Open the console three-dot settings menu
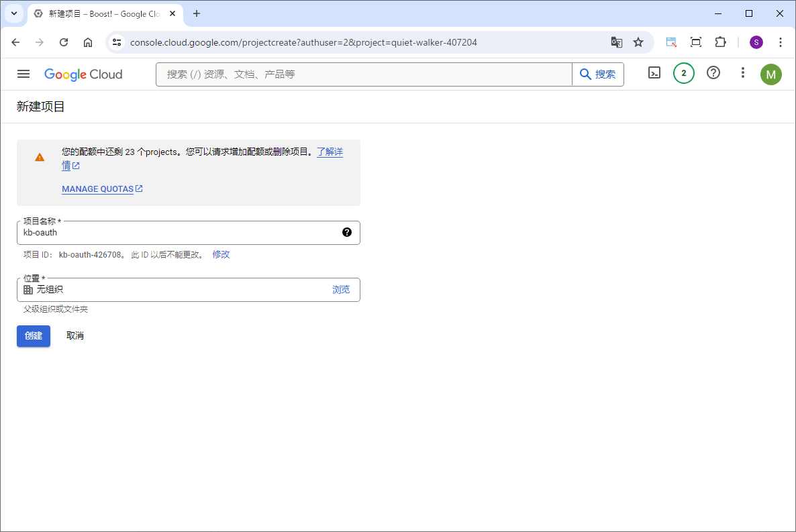 pyautogui.click(x=742, y=73)
